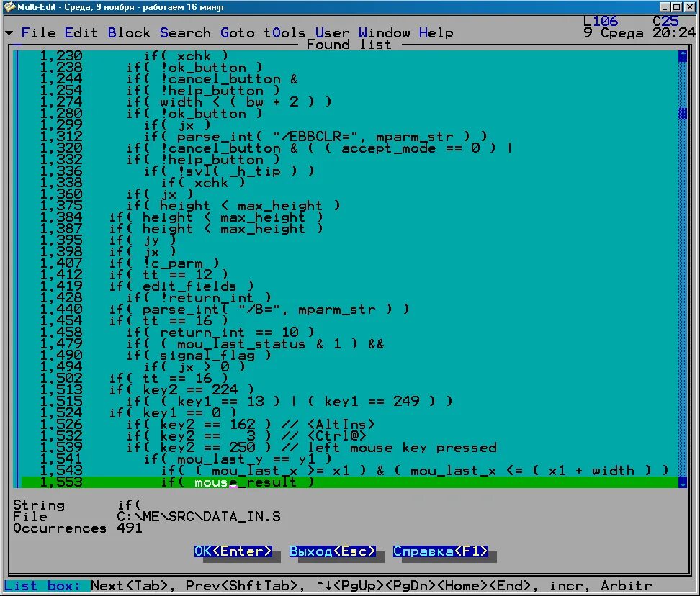
Task: Select line 1,360 if( jx )
Action: [x=349, y=194]
